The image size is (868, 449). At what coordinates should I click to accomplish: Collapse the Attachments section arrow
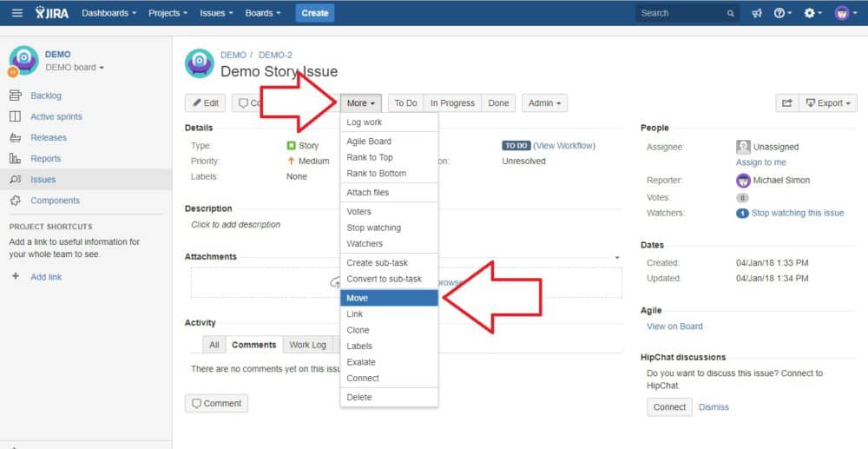[616, 257]
